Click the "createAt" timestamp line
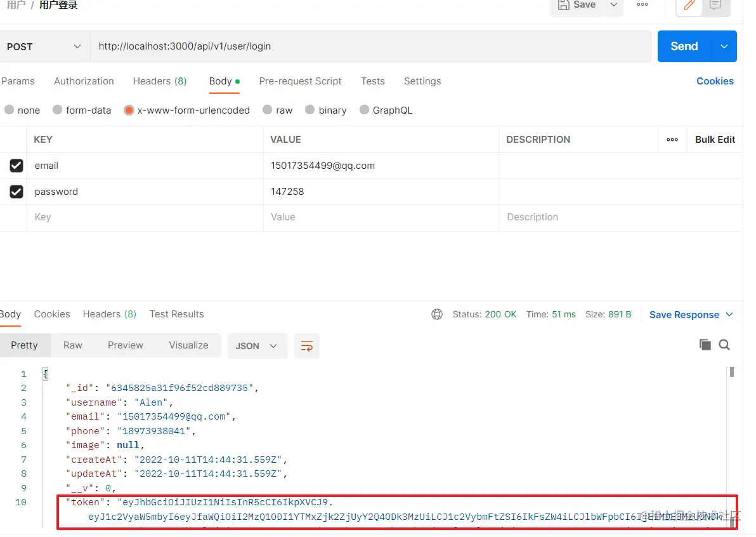Screen dimensions: 756x537 pos(176,460)
